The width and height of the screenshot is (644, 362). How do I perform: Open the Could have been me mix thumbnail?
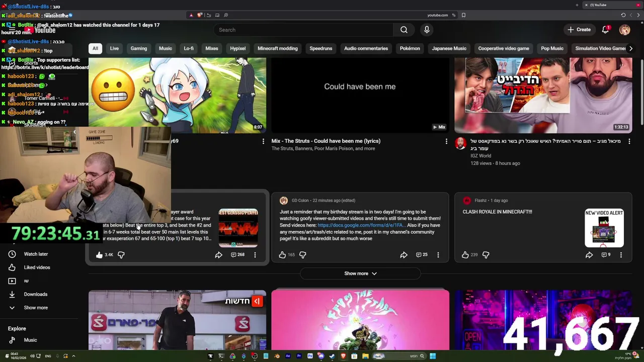(360, 96)
